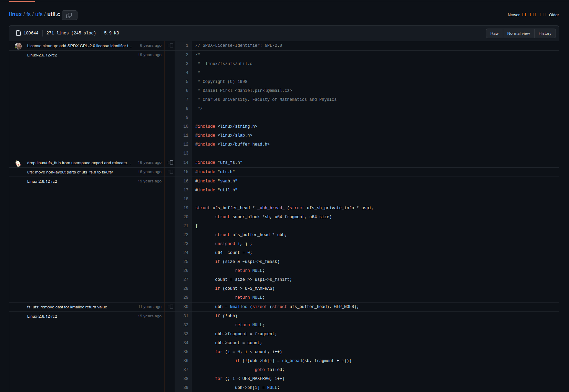Switch to Normal view

coord(518,33)
